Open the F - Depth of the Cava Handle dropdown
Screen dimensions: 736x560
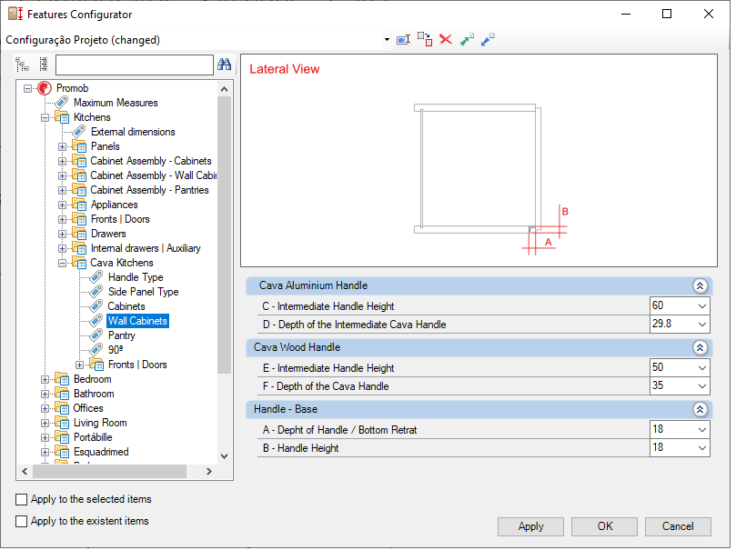click(702, 386)
